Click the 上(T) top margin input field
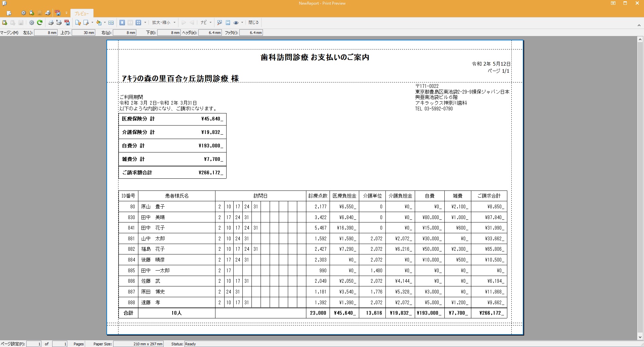Screen dimensions: 644x347 [x=83, y=33]
